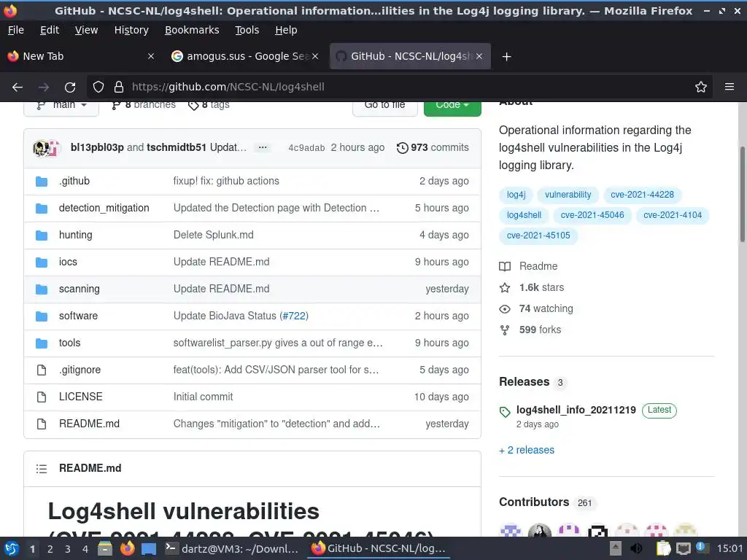Image resolution: width=747 pixels, height=560 pixels.
Task: Open the Tools menu
Action: pyautogui.click(x=247, y=30)
